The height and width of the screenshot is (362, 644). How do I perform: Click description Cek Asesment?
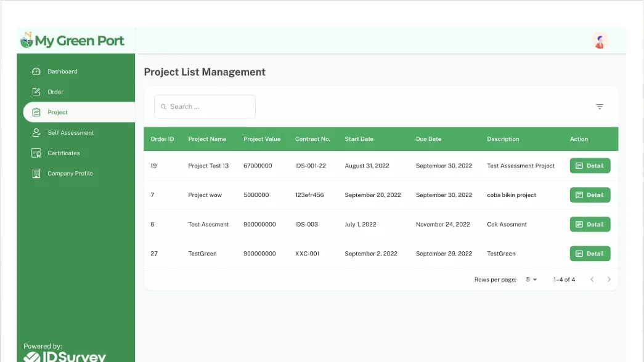pos(507,225)
